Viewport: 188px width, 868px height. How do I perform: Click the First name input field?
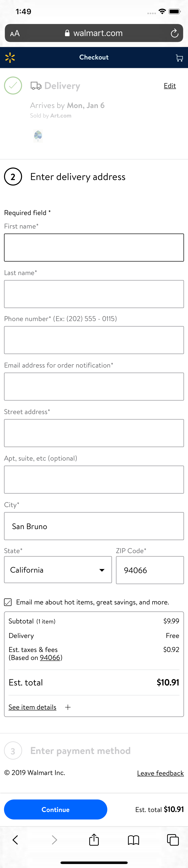pos(94,247)
